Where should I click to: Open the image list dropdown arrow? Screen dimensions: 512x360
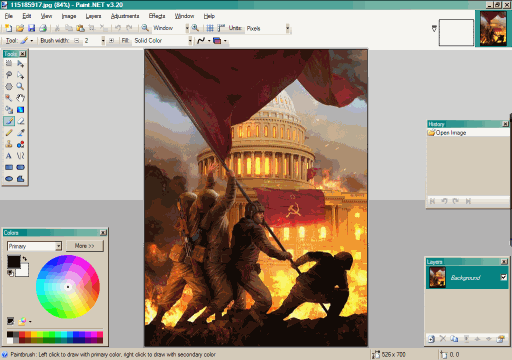[x=434, y=29]
